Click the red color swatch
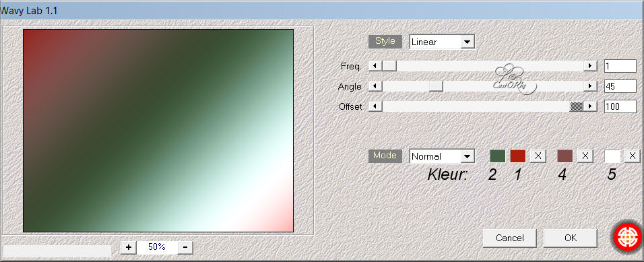Viewport: 644px width, 262px height. pos(518,156)
